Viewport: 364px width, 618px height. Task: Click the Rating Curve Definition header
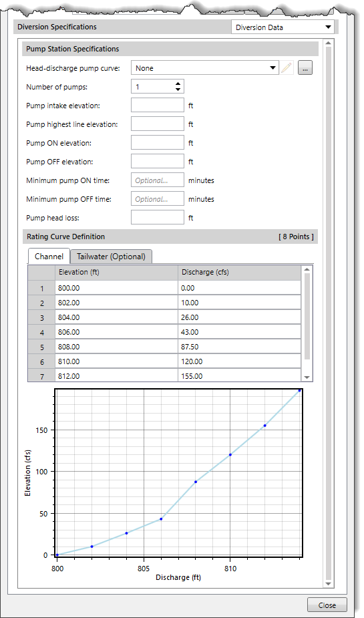(170, 237)
